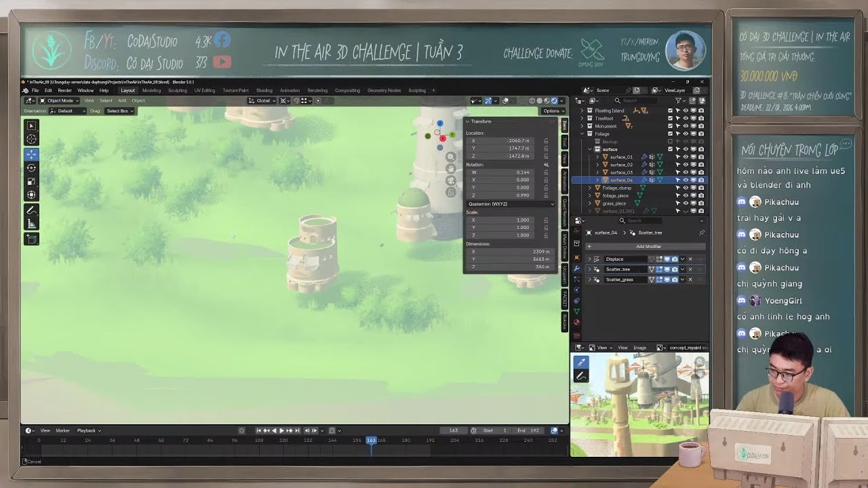Viewport: 868px width, 488px height.
Task: Toggle camera view gizmo in viewport
Action: pyautogui.click(x=450, y=180)
